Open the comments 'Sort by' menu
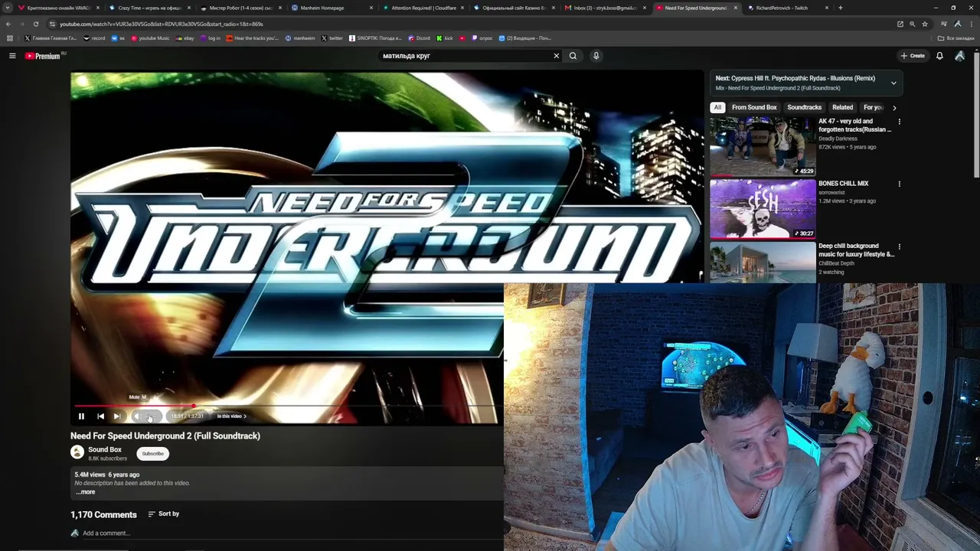The width and height of the screenshot is (980, 551). click(164, 514)
